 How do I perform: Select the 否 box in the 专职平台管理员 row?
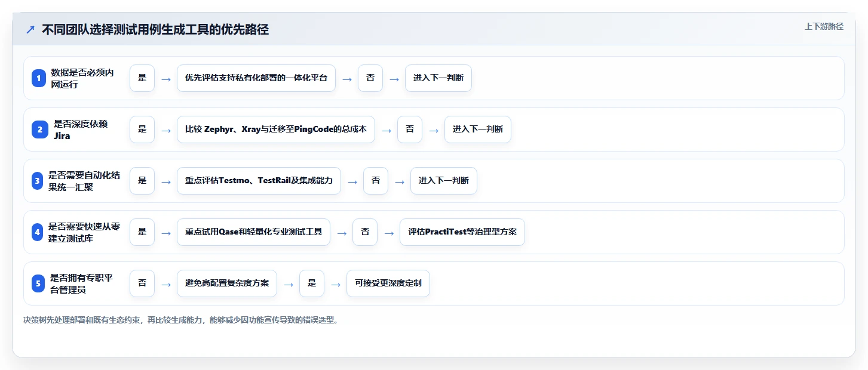(142, 283)
